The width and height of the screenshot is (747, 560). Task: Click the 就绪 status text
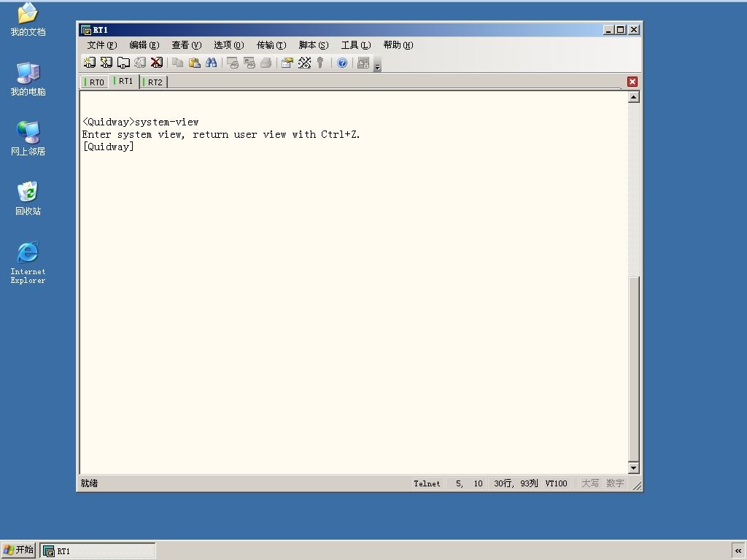pos(89,483)
